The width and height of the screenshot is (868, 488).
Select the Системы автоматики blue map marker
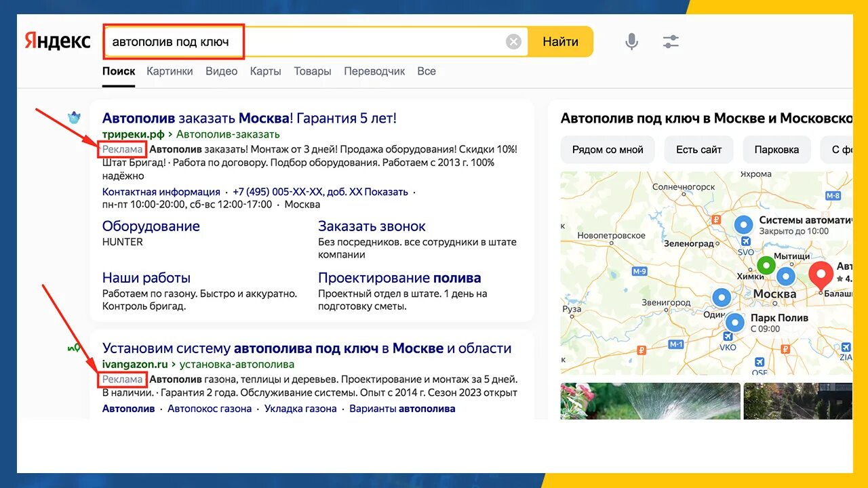pos(744,224)
